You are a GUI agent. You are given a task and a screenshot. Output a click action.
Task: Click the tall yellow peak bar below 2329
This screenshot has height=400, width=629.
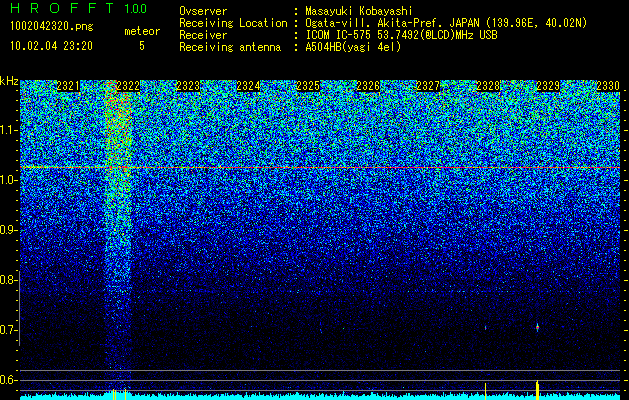538,390
